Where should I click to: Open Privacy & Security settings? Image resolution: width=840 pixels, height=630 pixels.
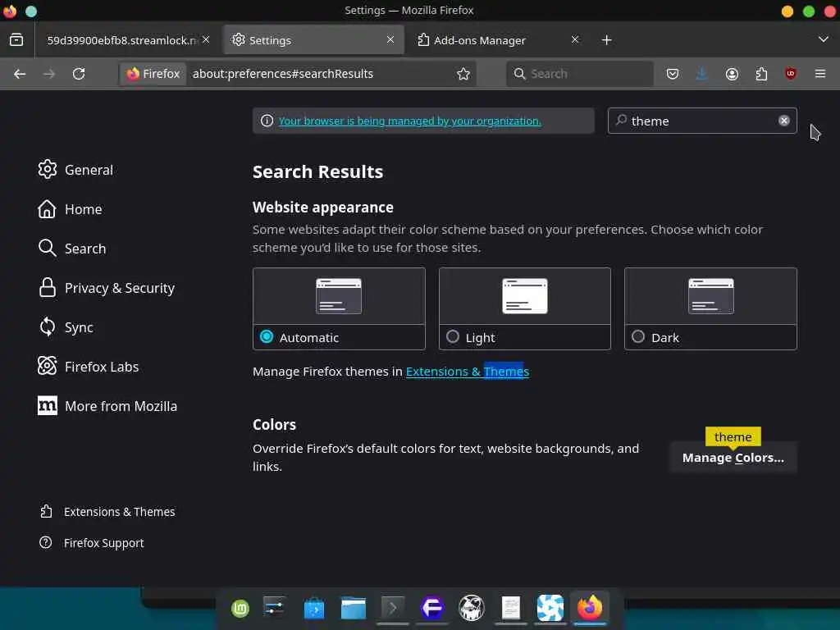click(106, 288)
